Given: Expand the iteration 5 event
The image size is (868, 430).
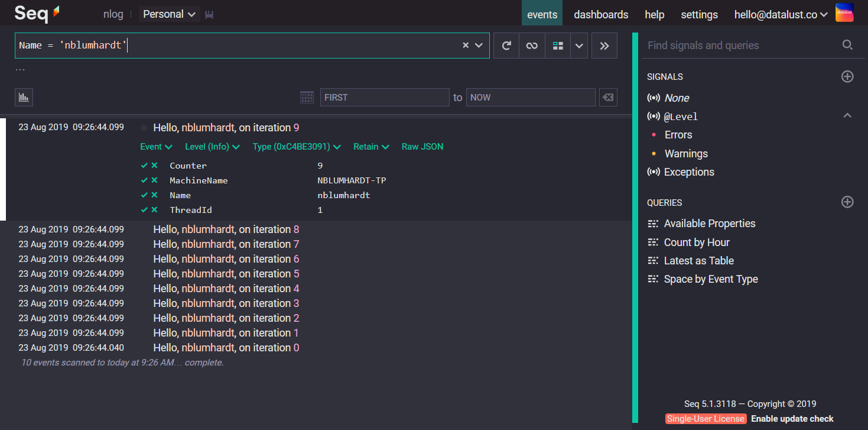Looking at the screenshot, I should 226,274.
